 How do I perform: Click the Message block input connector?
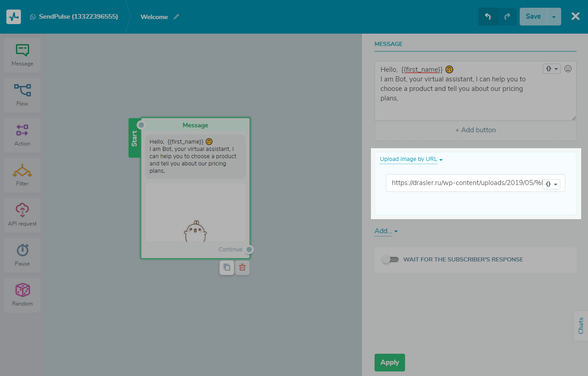[x=141, y=125]
